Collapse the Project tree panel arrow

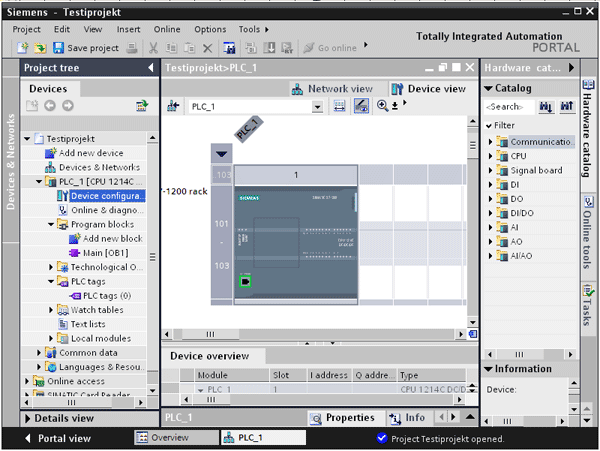click(151, 68)
